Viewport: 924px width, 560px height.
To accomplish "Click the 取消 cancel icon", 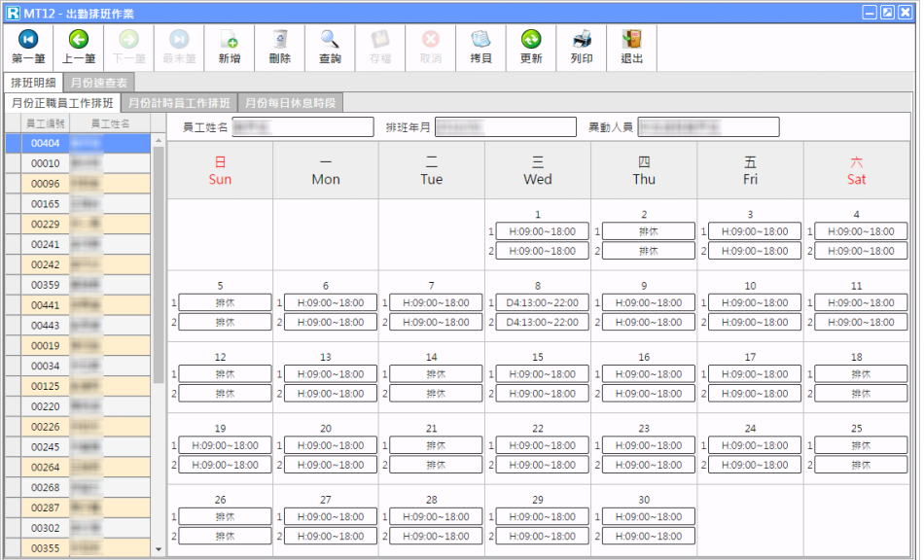I will (431, 40).
